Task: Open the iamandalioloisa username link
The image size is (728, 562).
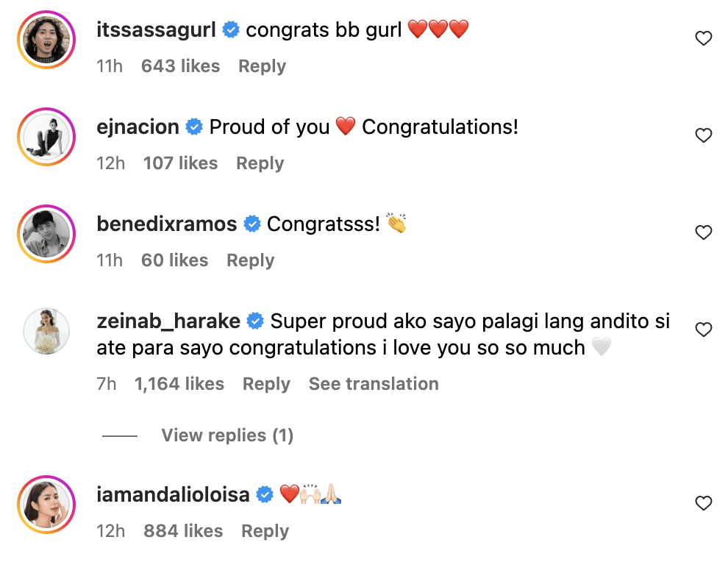Action: coord(174,494)
